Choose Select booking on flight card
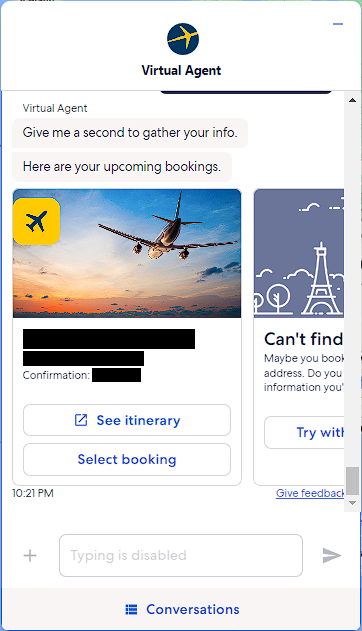This screenshot has height=631, width=362. [127, 460]
